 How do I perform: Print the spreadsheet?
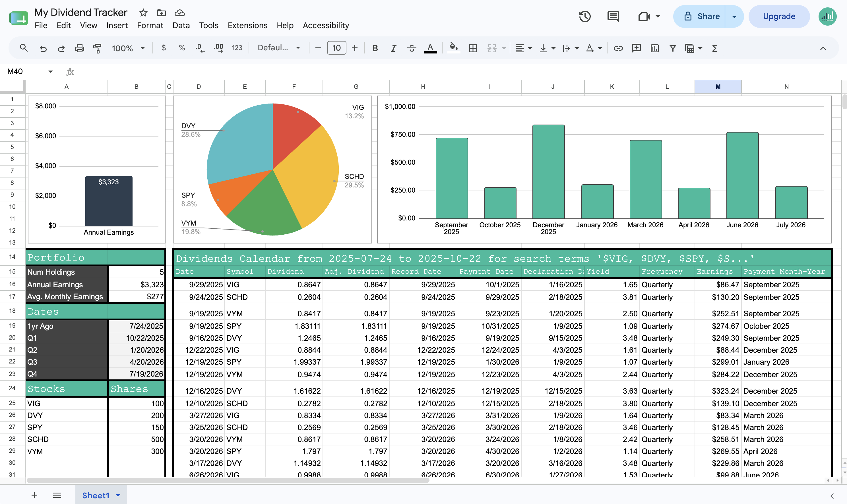point(79,48)
